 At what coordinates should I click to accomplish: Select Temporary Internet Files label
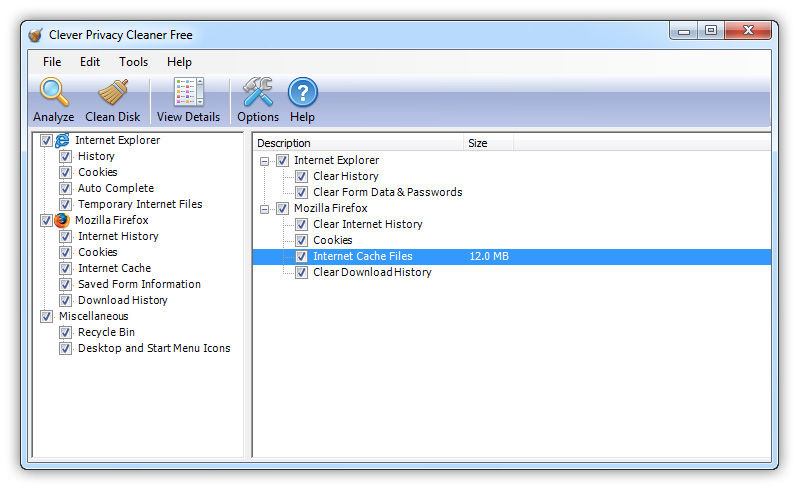[140, 204]
